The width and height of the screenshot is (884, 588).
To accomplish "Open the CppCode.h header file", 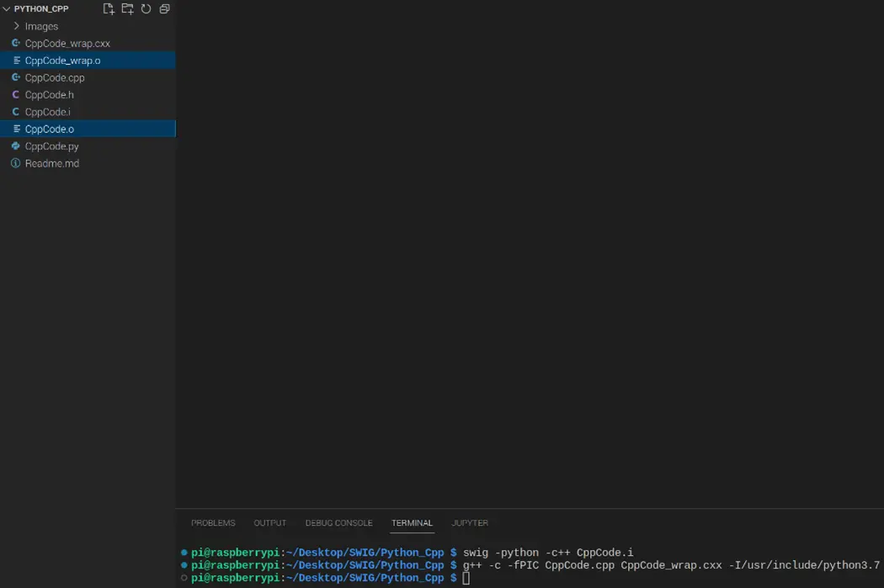I will pyautogui.click(x=88, y=94).
